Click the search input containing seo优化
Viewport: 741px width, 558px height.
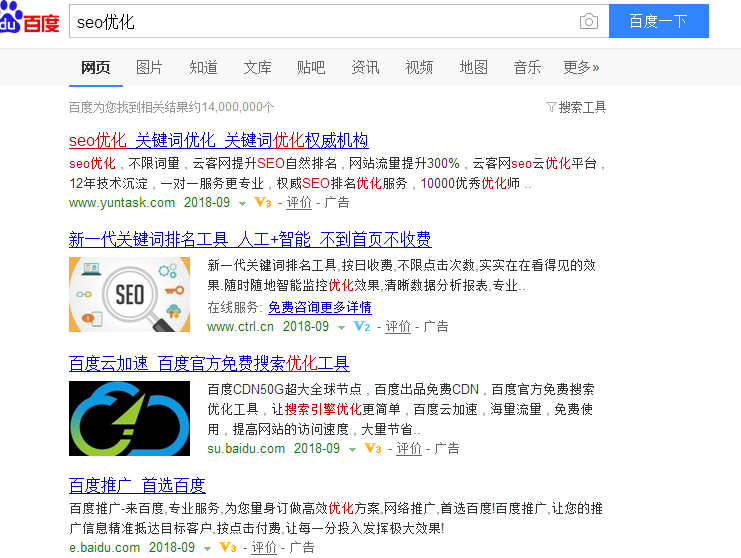pos(320,22)
